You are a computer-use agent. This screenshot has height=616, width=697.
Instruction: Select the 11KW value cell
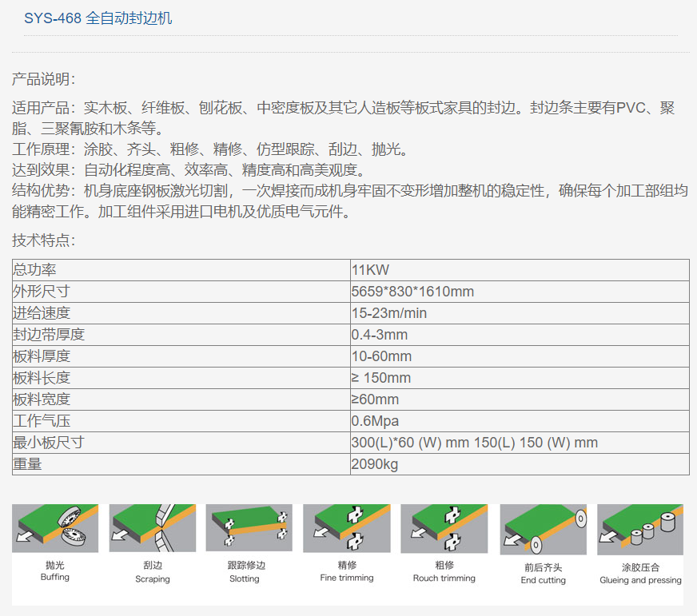[520, 270]
